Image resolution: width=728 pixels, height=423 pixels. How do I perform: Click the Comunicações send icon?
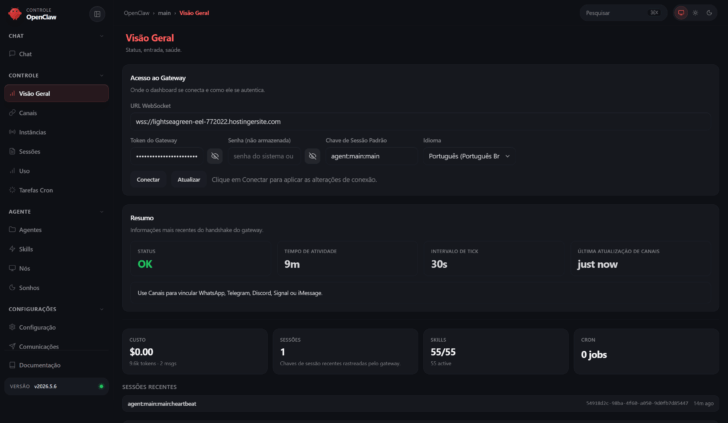click(12, 346)
